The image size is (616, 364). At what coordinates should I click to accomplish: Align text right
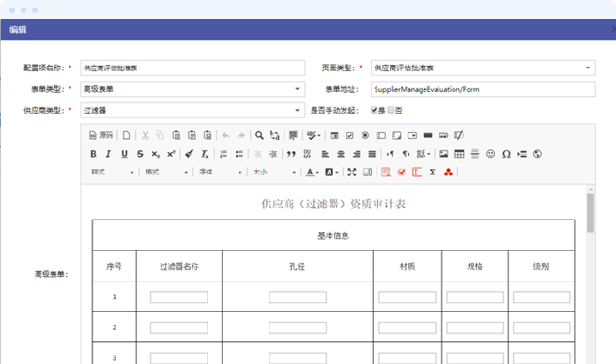coord(356,154)
